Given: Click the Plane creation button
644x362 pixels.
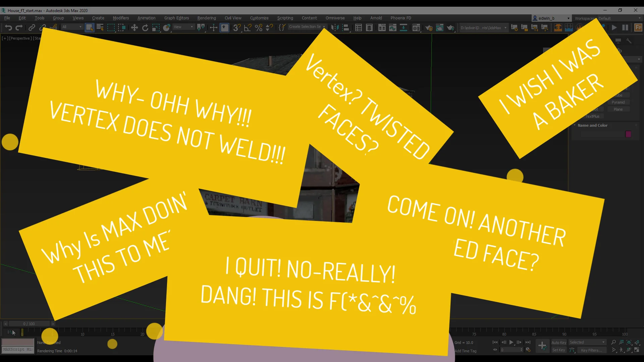Looking at the screenshot, I should 619,109.
